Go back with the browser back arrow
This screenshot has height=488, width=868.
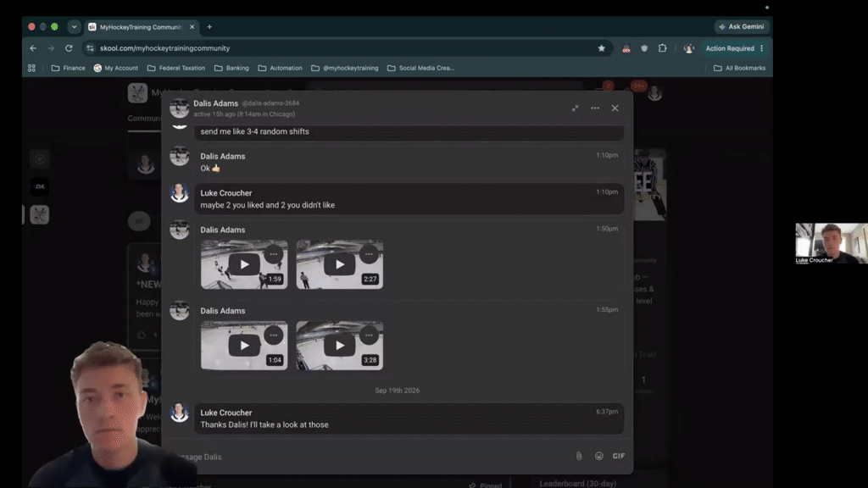point(33,48)
